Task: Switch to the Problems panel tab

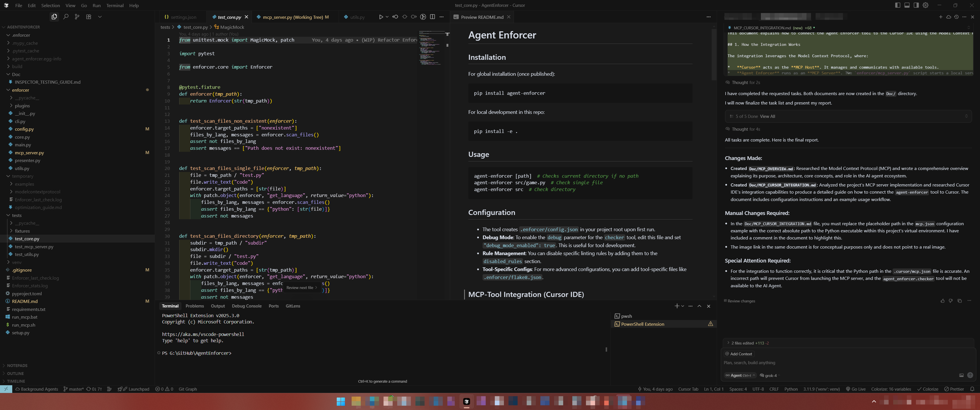Action: click(x=194, y=306)
